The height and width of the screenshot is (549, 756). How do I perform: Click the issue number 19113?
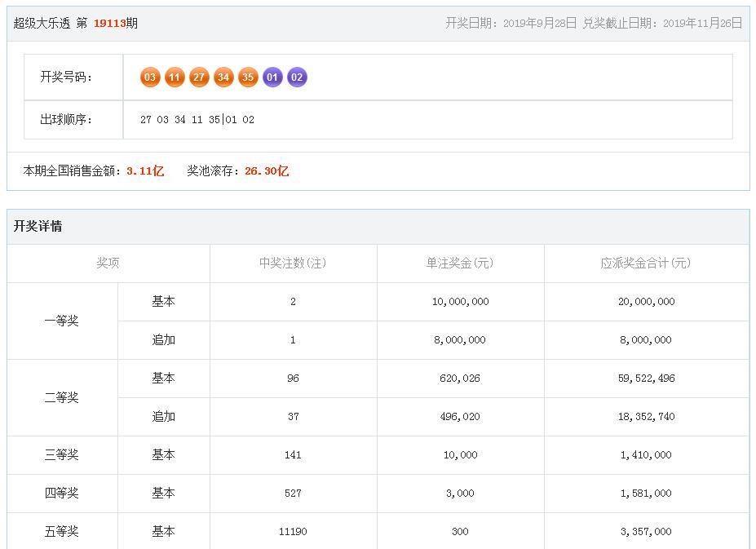(109, 23)
